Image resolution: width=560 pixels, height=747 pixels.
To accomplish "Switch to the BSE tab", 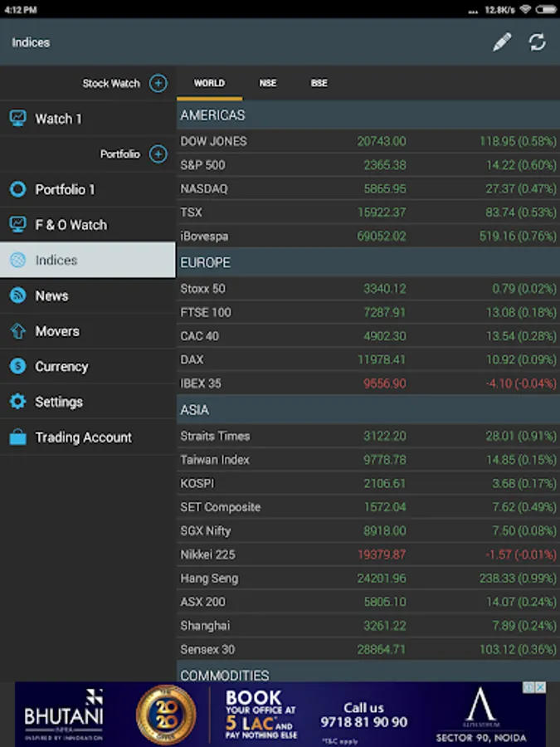I will (319, 83).
